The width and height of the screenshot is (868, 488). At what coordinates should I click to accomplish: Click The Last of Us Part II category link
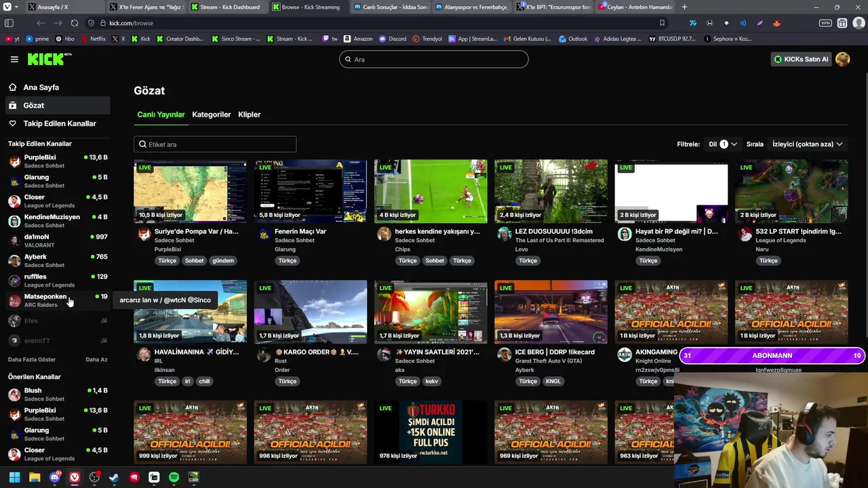(559, 241)
